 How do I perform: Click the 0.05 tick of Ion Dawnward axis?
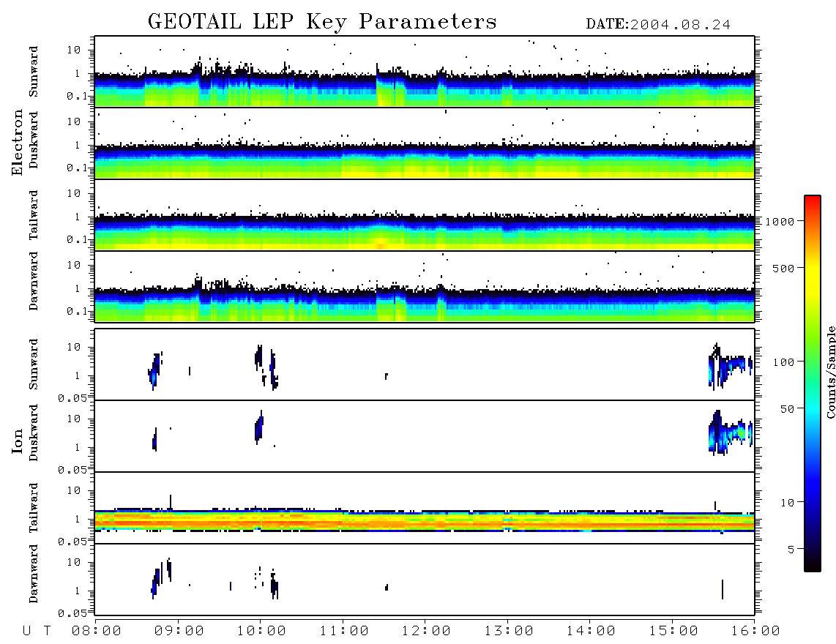pos(72,613)
